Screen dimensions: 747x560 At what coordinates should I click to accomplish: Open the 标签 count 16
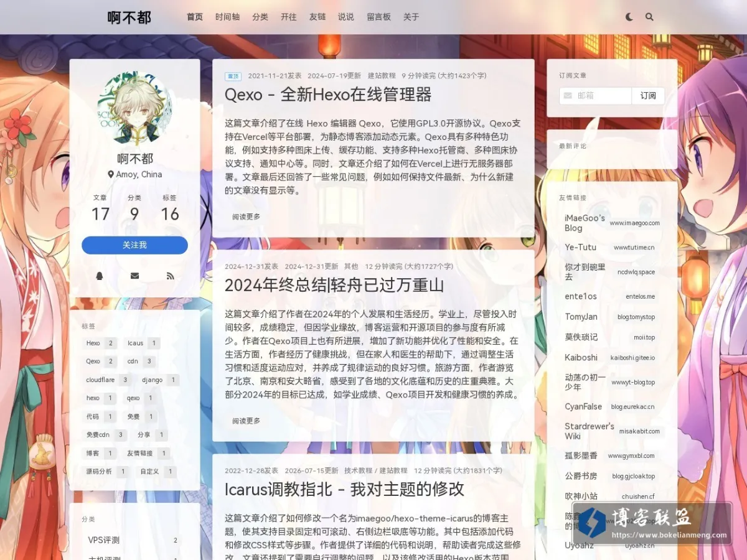[169, 208]
